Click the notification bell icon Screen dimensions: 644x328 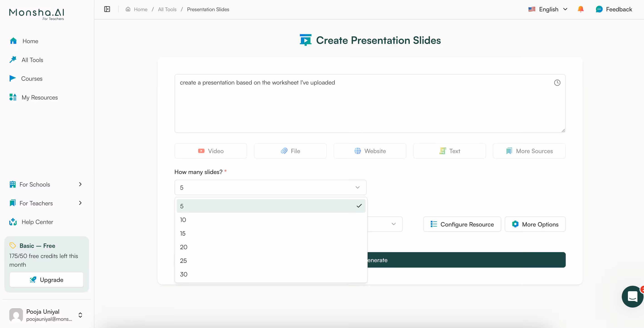click(580, 9)
